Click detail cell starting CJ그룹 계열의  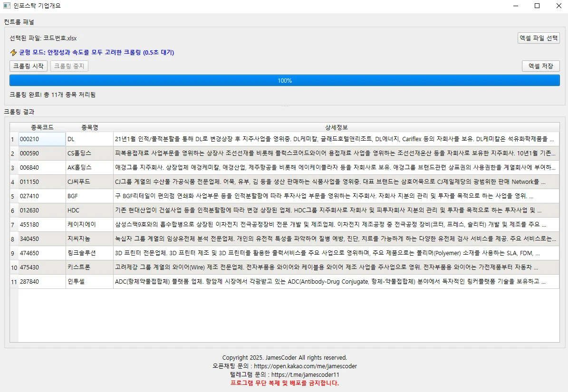click(336, 182)
